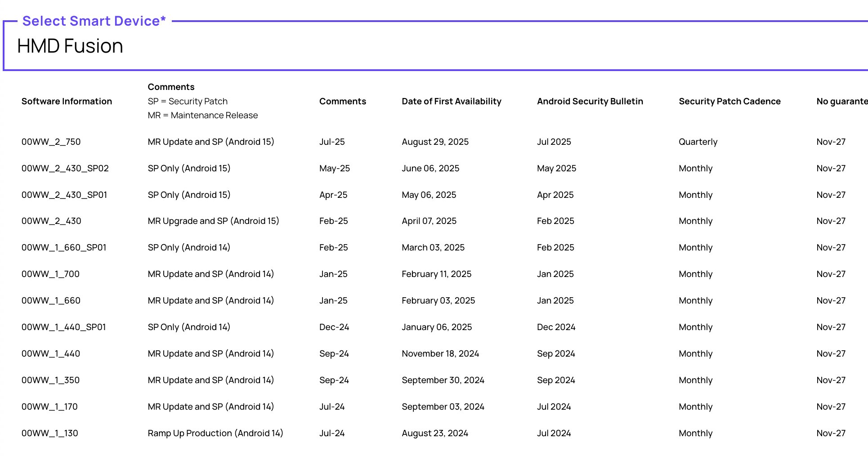
Task: Select the 'MR = Maintenance Release' legend text
Action: pyautogui.click(x=203, y=115)
